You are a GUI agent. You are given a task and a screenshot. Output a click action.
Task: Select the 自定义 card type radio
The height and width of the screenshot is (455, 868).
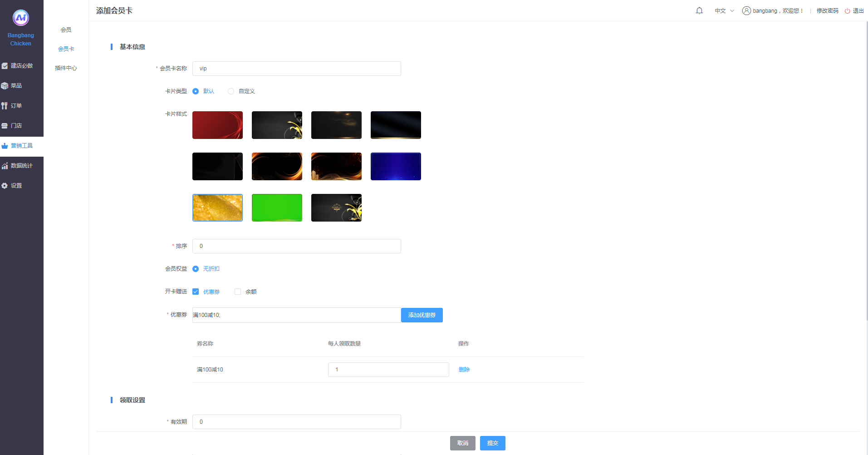(x=231, y=91)
